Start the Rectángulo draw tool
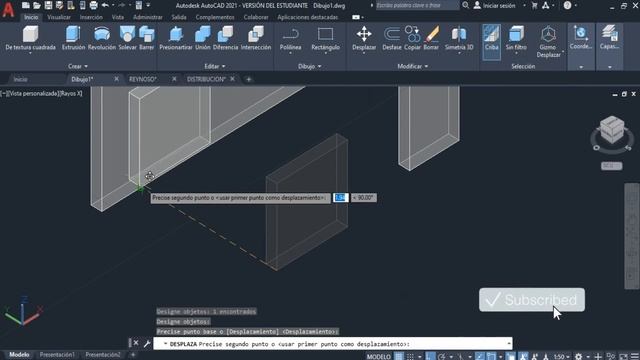Image resolution: width=640 pixels, height=360 pixels. (325, 39)
